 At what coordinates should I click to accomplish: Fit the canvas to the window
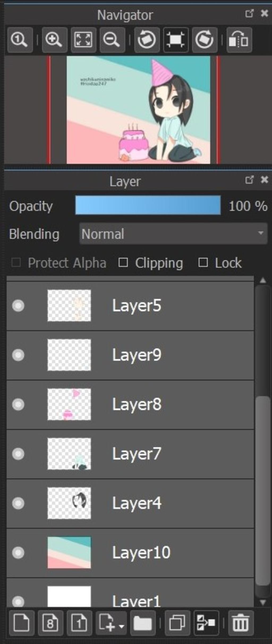pos(83,40)
